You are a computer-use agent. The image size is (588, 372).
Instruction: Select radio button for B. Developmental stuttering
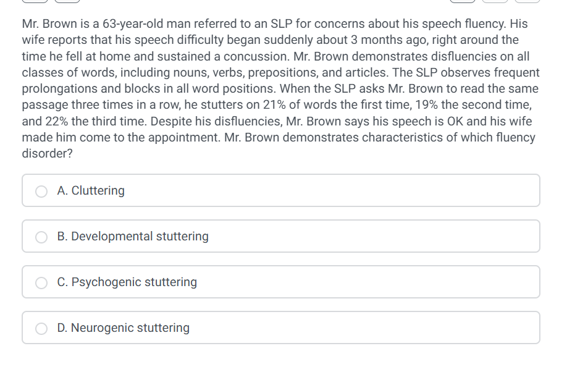[41, 237]
